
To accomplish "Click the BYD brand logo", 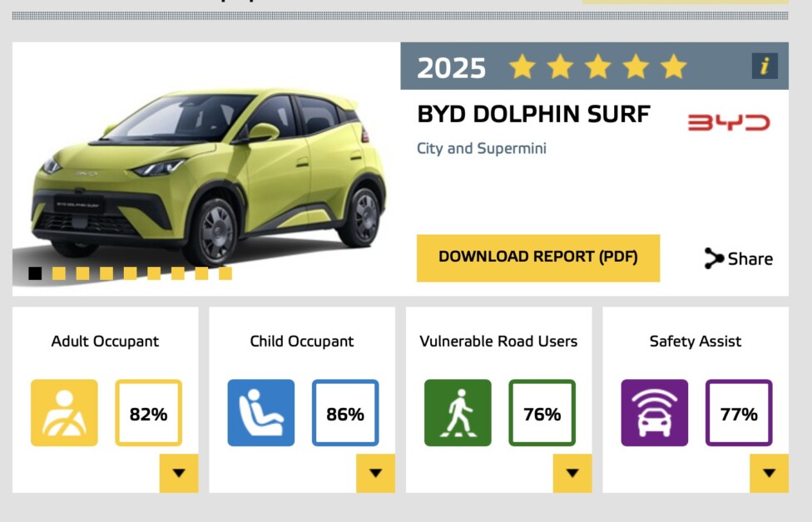I will coord(729,123).
